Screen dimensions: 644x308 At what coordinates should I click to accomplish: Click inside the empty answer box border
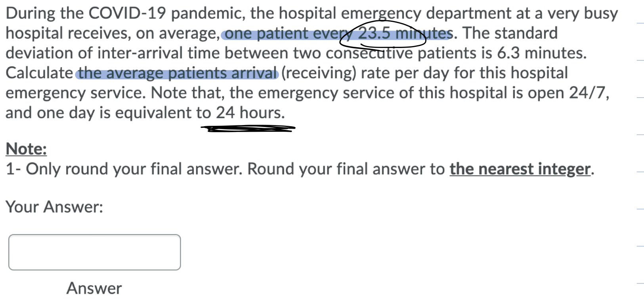pyautogui.click(x=94, y=252)
